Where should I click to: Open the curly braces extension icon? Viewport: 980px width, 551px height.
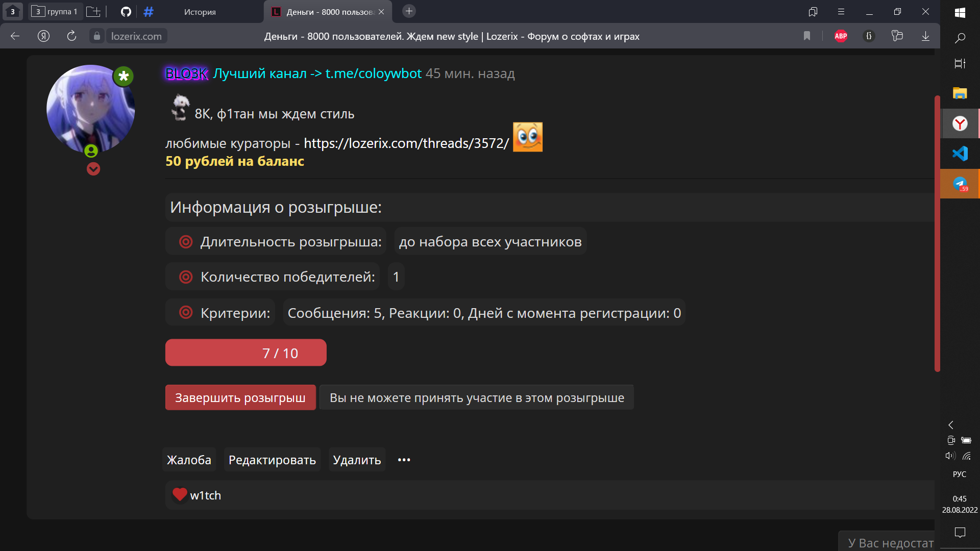[869, 36]
